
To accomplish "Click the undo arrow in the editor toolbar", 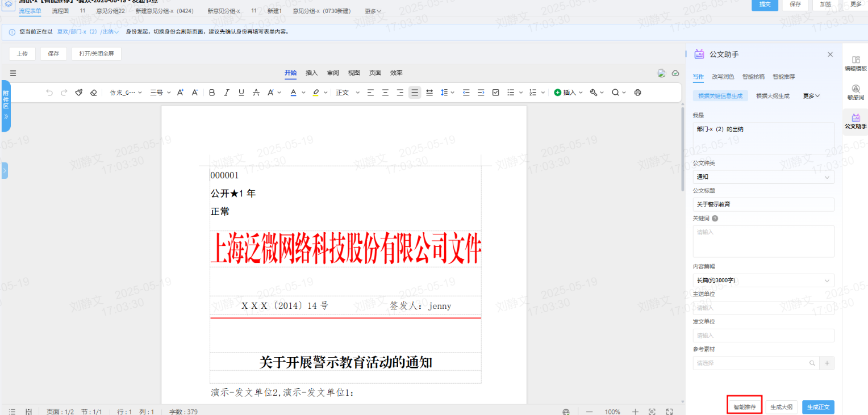I will [49, 93].
